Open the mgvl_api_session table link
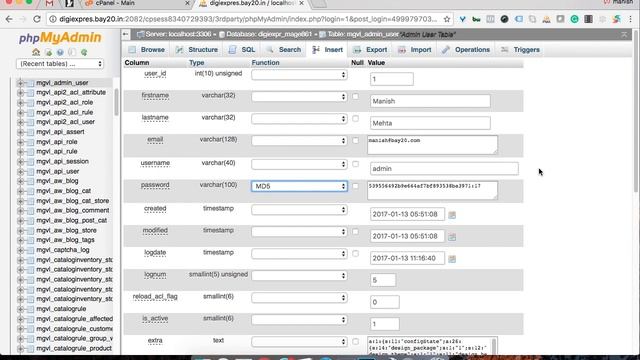The height and width of the screenshot is (360, 640). coord(62,162)
